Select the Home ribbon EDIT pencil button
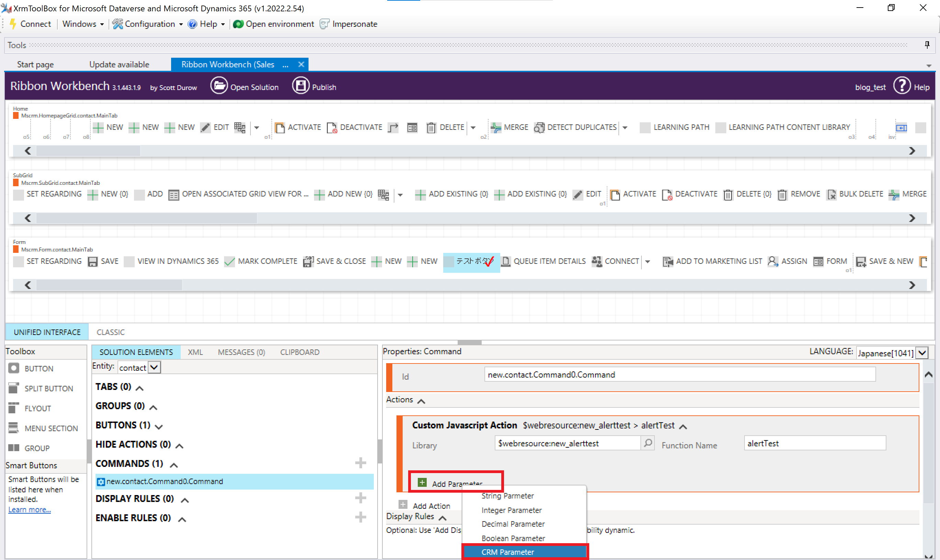This screenshot has width=940, height=560. pos(215,127)
